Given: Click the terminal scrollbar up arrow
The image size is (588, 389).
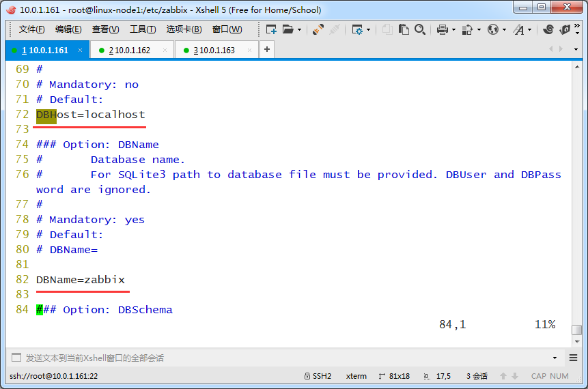Looking at the screenshot, I should tap(577, 67).
